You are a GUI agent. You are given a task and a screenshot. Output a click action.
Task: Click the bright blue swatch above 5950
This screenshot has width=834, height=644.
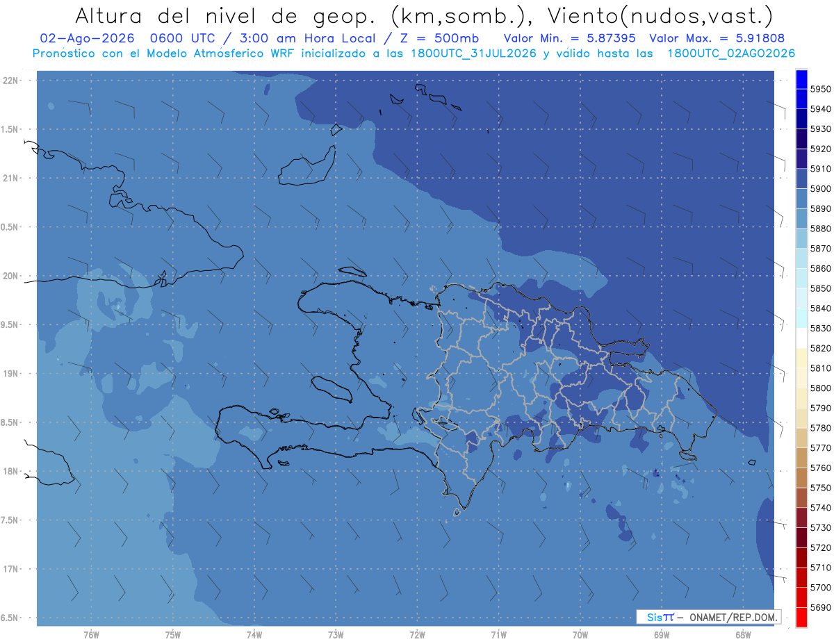(x=801, y=79)
